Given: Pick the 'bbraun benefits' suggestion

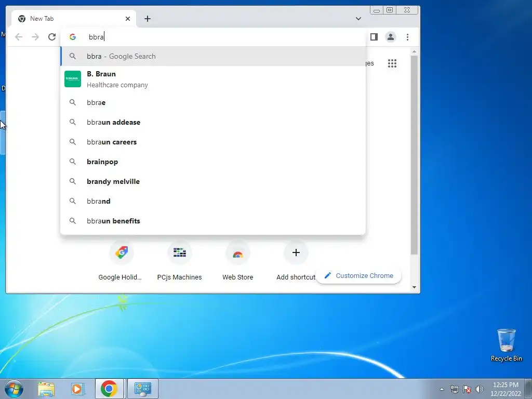Looking at the screenshot, I should 213,221.
